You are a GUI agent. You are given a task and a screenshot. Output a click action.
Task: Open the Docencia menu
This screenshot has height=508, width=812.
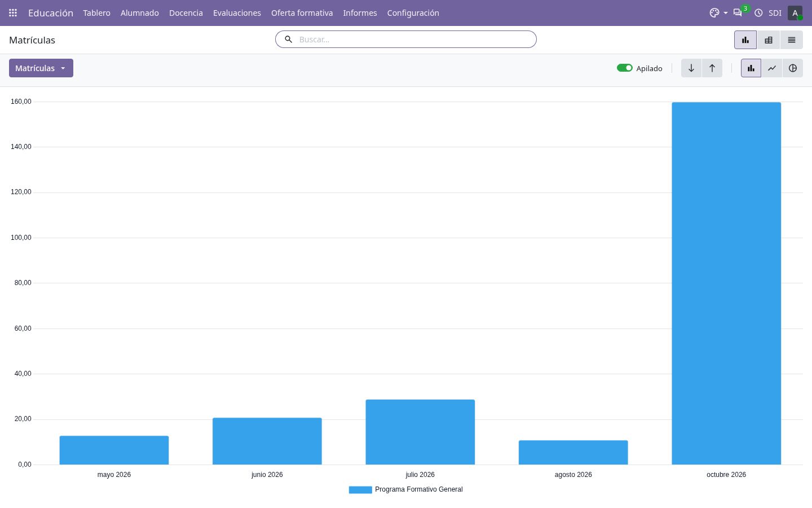186,12
